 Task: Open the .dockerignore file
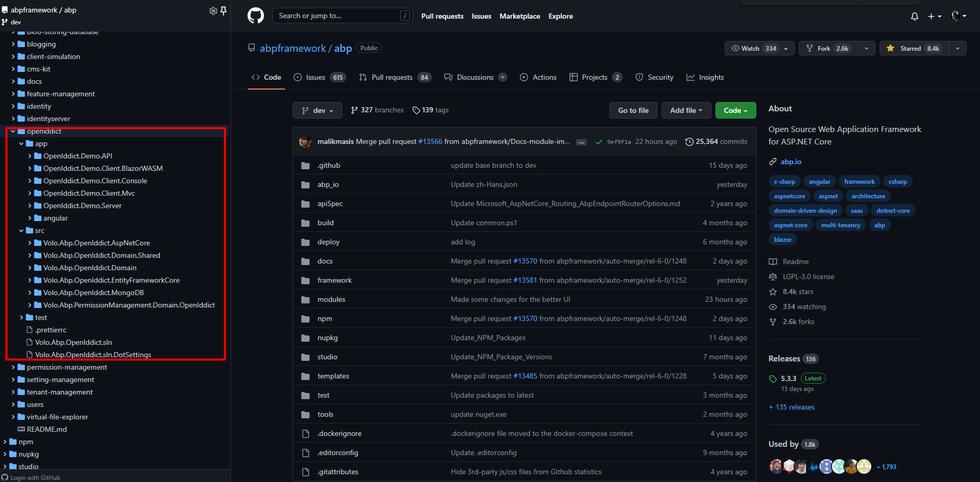(340, 433)
